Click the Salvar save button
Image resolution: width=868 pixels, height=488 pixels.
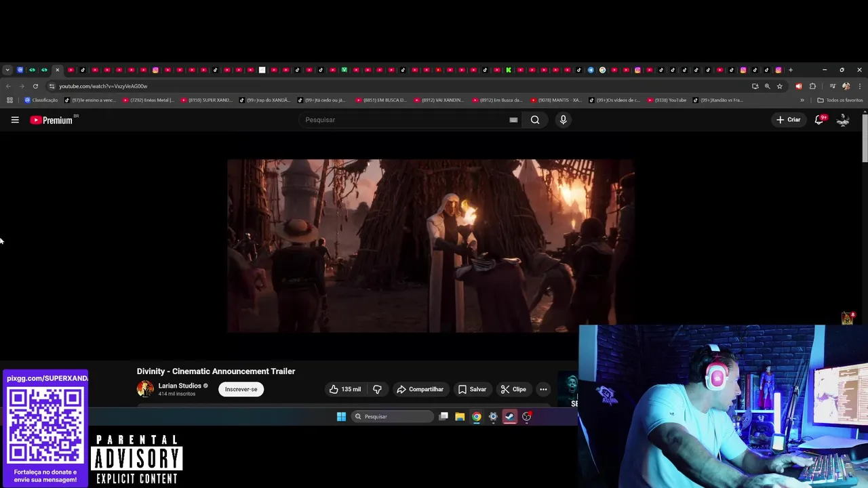point(472,389)
